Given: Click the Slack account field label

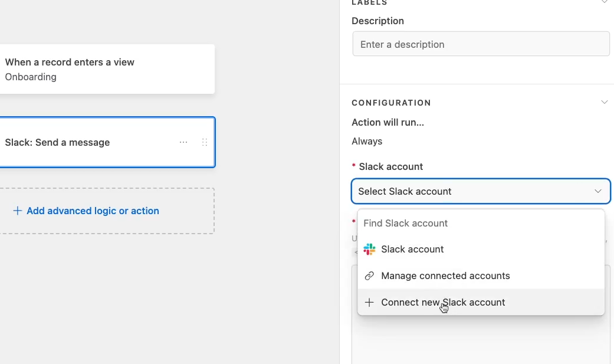Looking at the screenshot, I should click(391, 166).
